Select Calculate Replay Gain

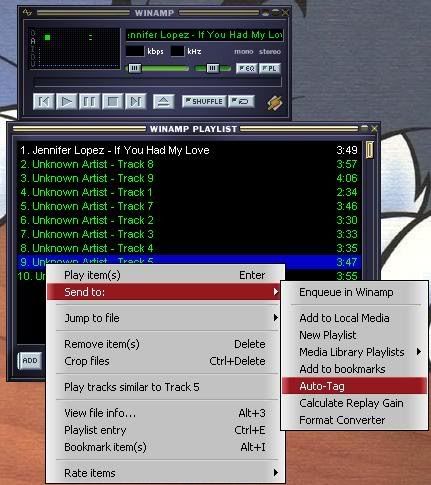354,403
